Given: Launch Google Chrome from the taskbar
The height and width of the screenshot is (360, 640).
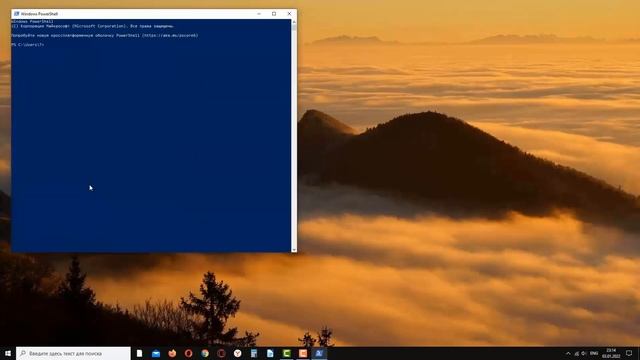Looking at the screenshot, I should point(205,353).
